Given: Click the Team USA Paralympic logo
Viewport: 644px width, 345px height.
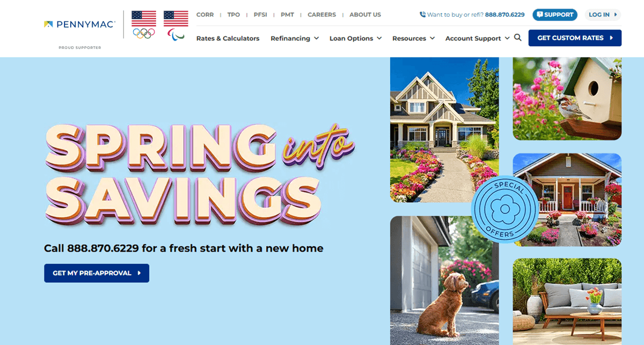Looking at the screenshot, I should click(176, 26).
